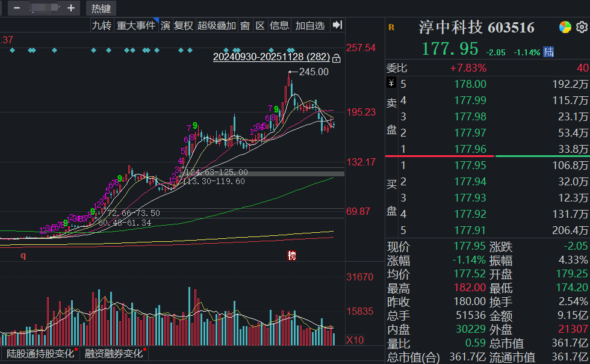Click stock name 淳中科技 603516
This screenshot has width=590, height=364.
pyautogui.click(x=476, y=28)
